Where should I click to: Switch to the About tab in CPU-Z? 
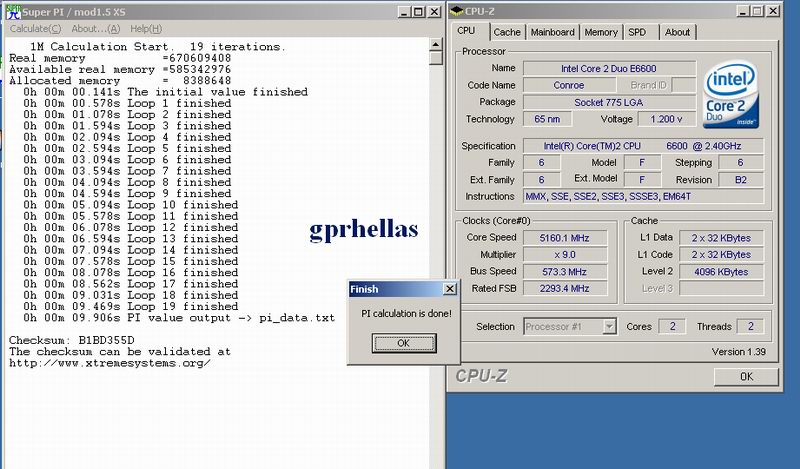coord(677,32)
